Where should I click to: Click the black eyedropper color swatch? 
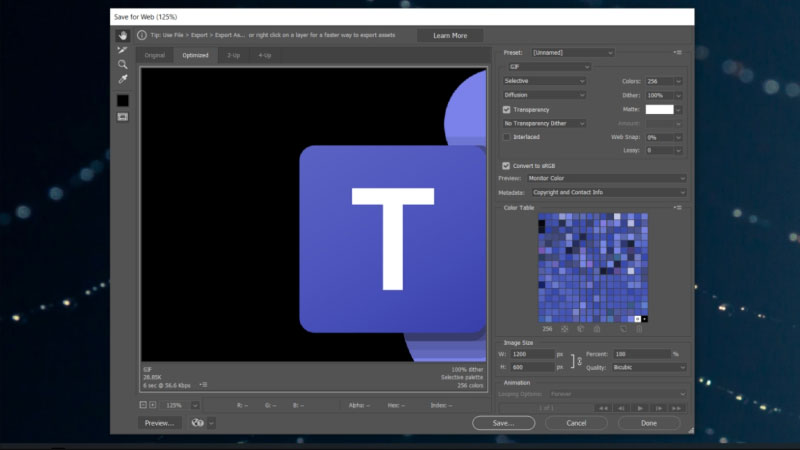(122, 101)
